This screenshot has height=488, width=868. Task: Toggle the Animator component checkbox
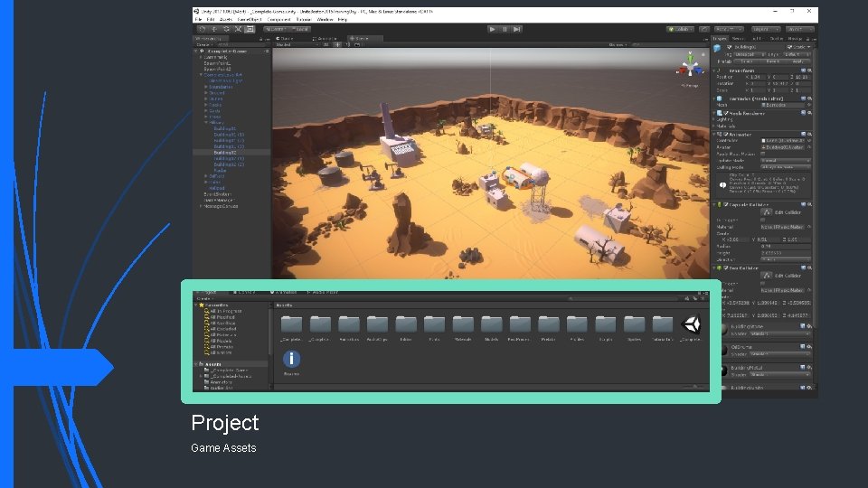tap(726, 135)
